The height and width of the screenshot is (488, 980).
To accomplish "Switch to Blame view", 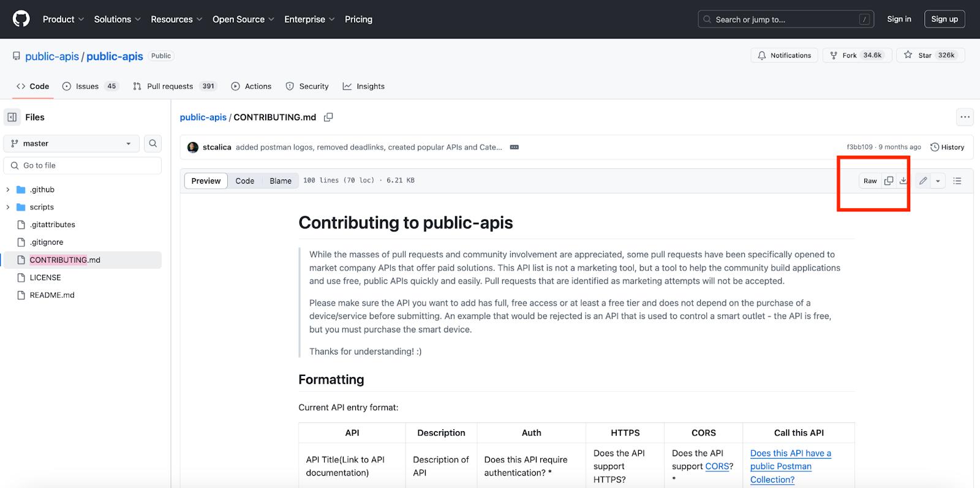I will (x=281, y=181).
